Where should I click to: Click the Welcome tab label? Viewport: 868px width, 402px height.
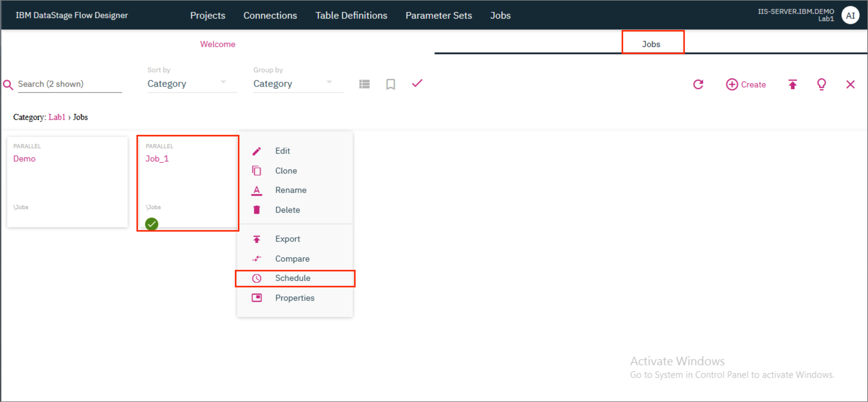(x=217, y=44)
